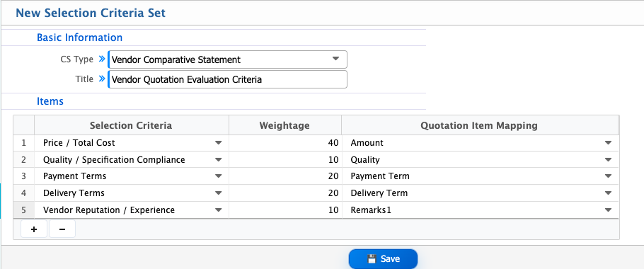
Task: Select Vendor Reputation weightage cell
Action: pyautogui.click(x=285, y=210)
